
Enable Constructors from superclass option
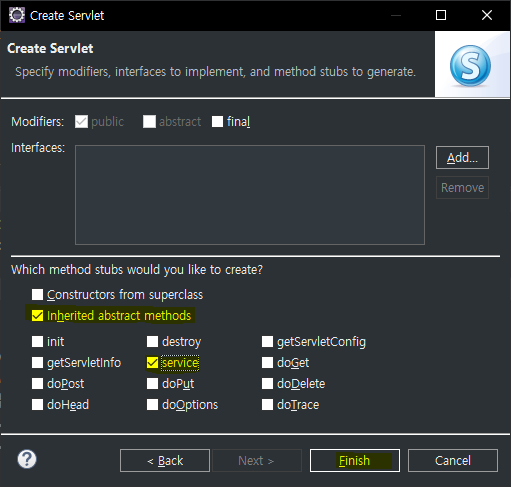(x=37, y=295)
